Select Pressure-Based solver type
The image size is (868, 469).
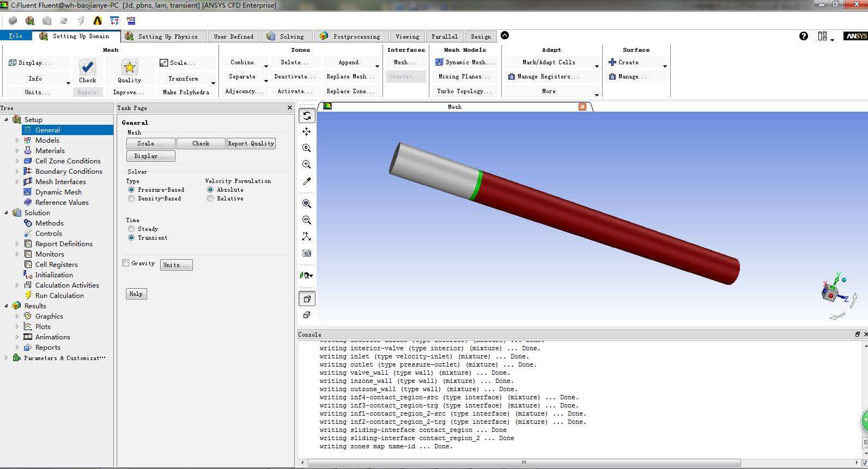pos(131,190)
